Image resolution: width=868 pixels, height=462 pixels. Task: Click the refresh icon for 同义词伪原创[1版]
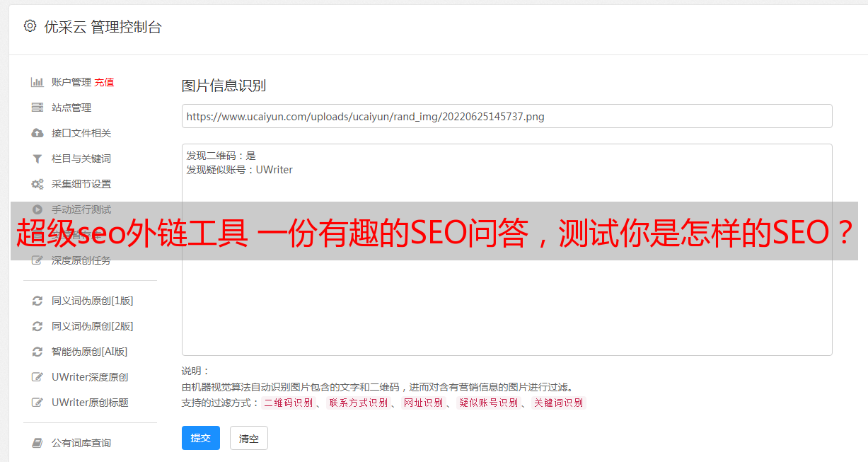(37, 301)
